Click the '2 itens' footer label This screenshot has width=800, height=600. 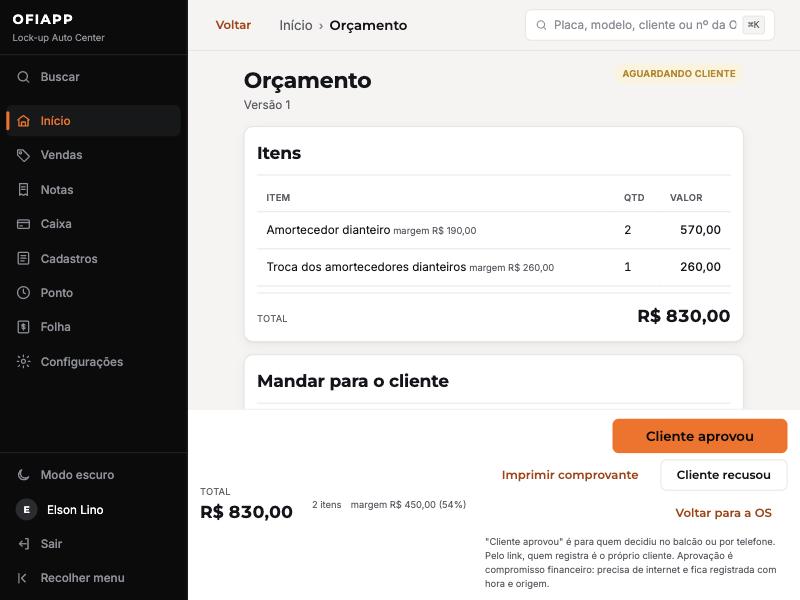(327, 505)
